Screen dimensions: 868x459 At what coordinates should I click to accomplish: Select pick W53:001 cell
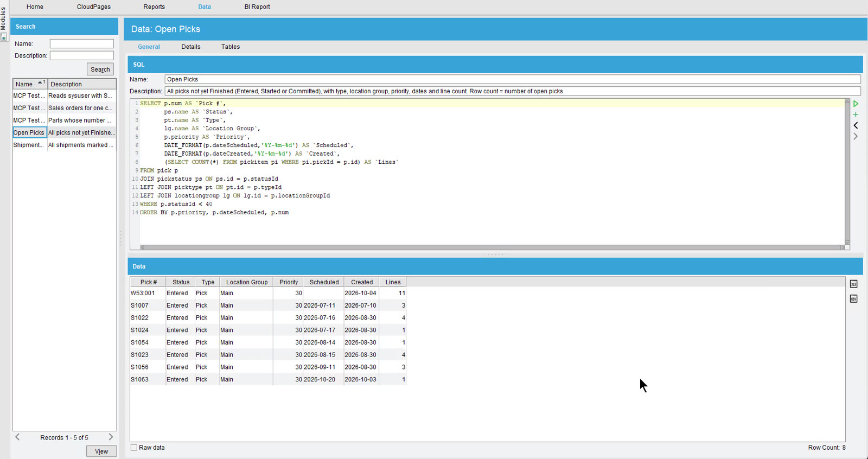pyautogui.click(x=148, y=293)
